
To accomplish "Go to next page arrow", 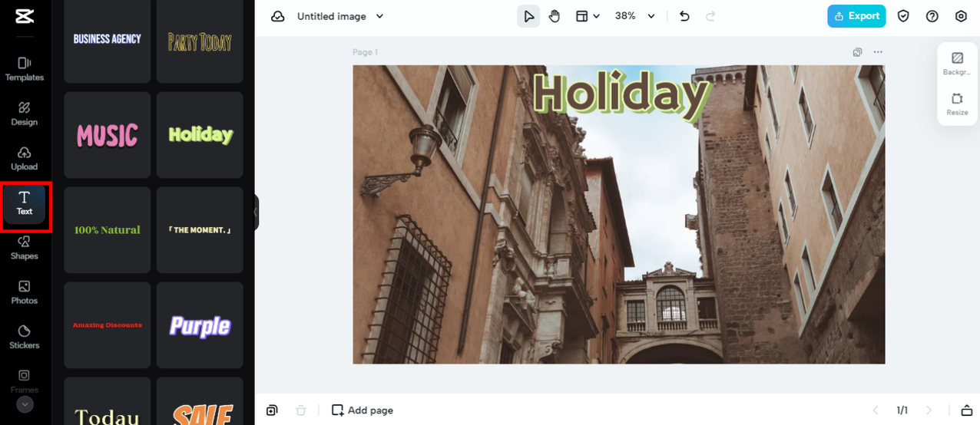I will click(x=929, y=410).
